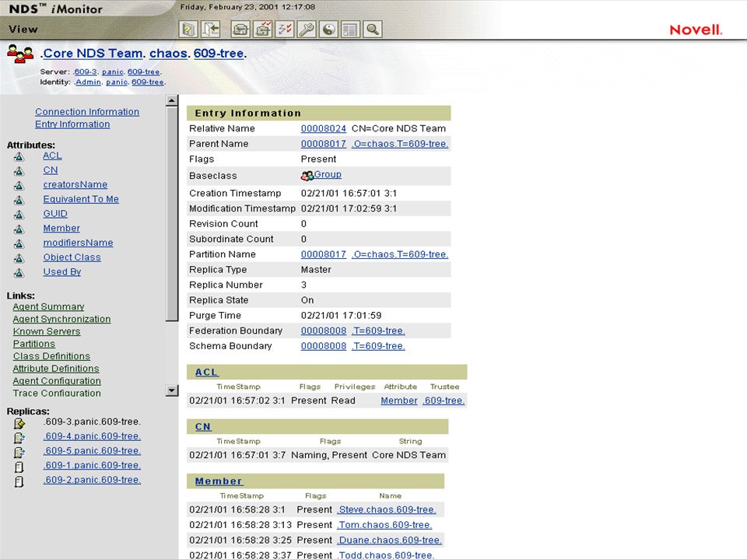
Task: Click the sidebar scrollbar up arrow
Action: tap(171, 100)
